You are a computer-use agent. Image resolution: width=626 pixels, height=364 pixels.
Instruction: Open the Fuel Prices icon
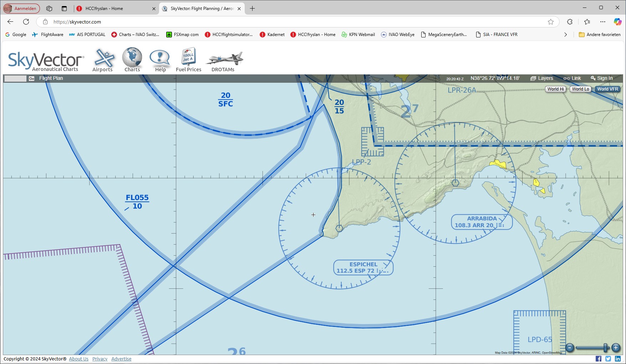(189, 60)
